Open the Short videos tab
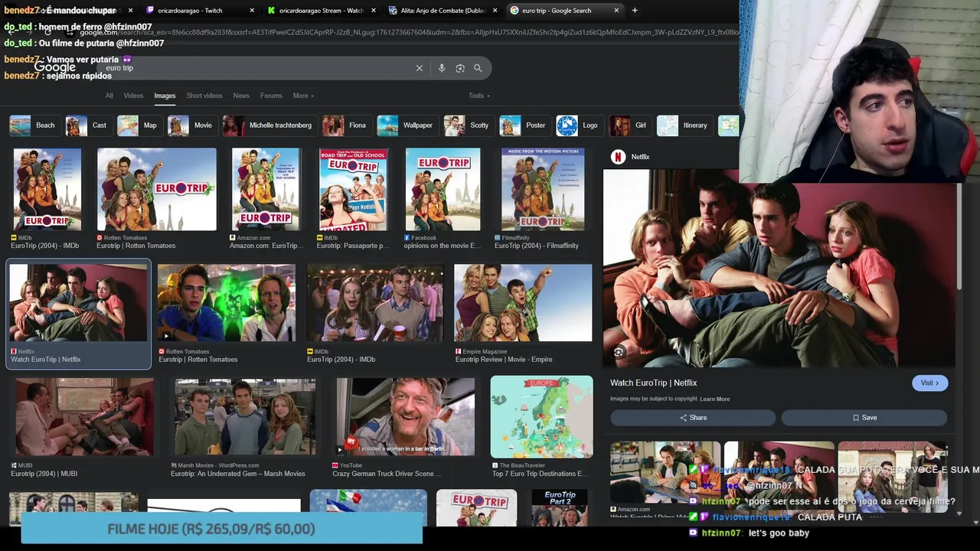 (204, 96)
